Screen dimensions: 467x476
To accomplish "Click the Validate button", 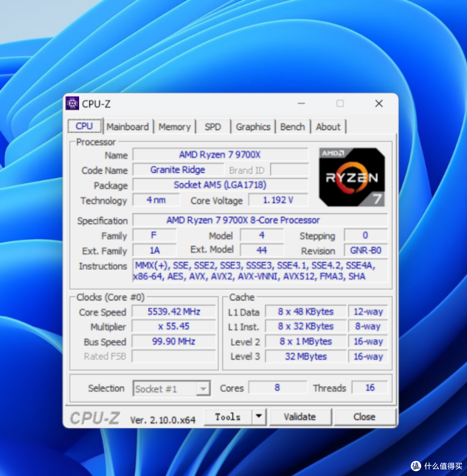I will (300, 416).
